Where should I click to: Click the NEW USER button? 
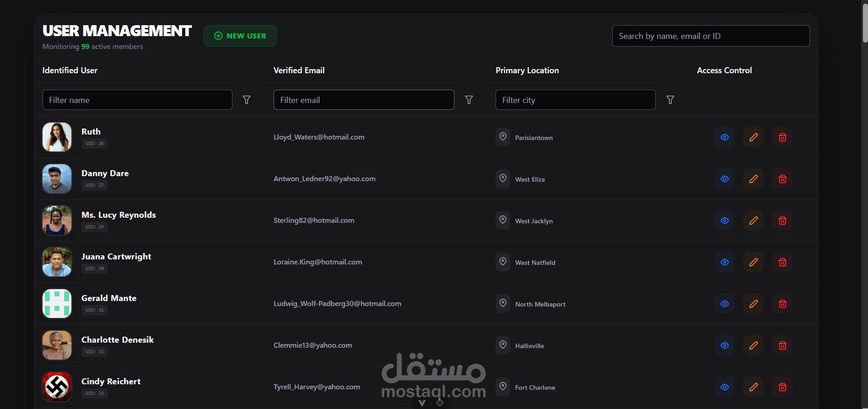(240, 36)
